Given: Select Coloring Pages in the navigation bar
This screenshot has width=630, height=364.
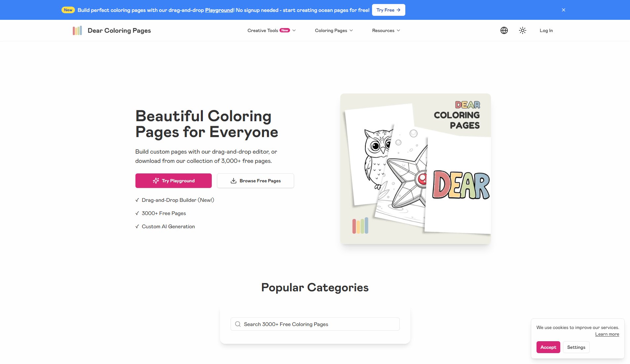Looking at the screenshot, I should pyautogui.click(x=331, y=30).
